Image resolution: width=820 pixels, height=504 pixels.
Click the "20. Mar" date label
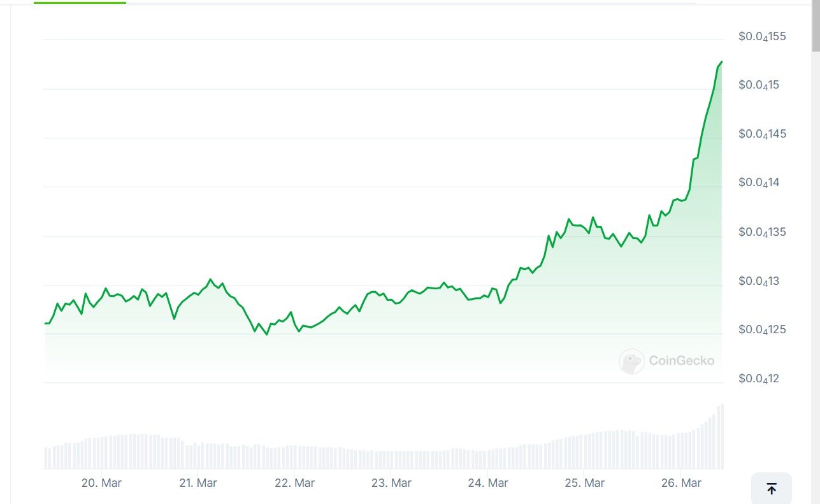[x=101, y=483]
